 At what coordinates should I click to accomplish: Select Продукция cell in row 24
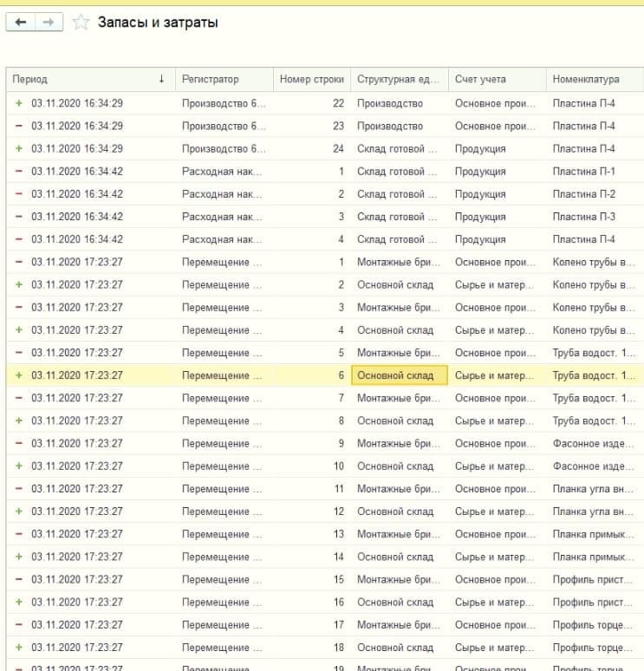498,148
